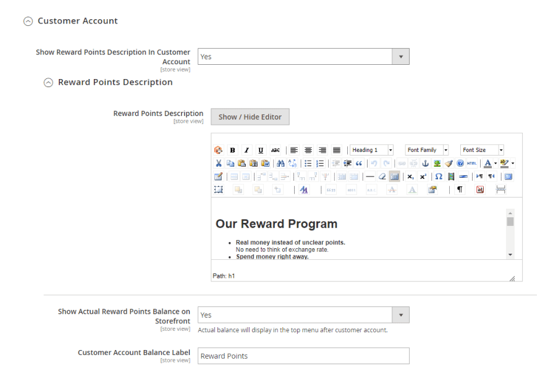
Task: Toggle bold formatting in editor toolbar
Action: 232,150
